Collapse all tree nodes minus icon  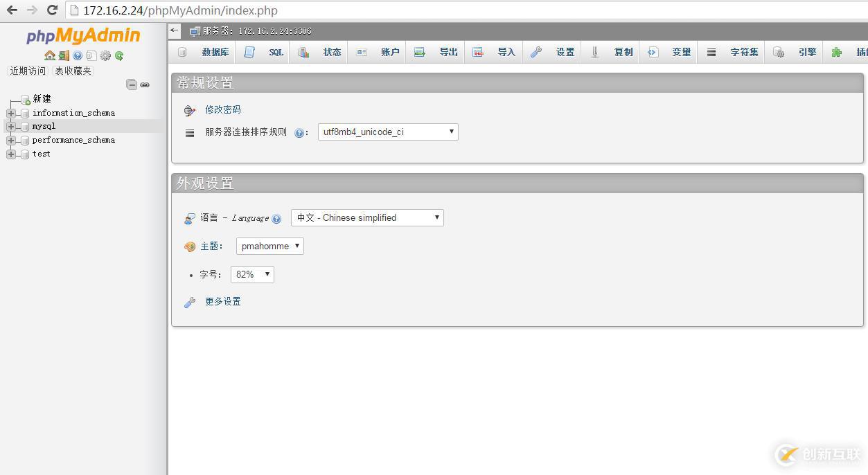132,84
